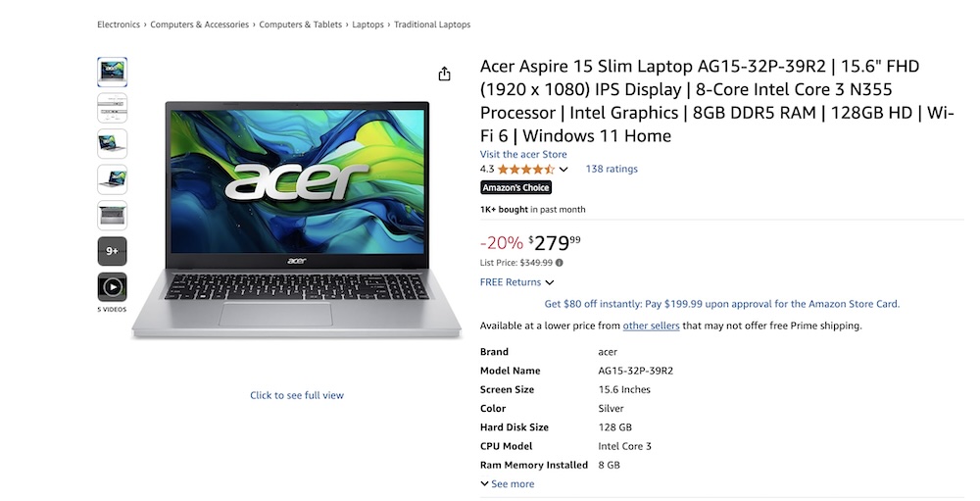Expand See more product details
The height and width of the screenshot is (501, 980).
(508, 483)
